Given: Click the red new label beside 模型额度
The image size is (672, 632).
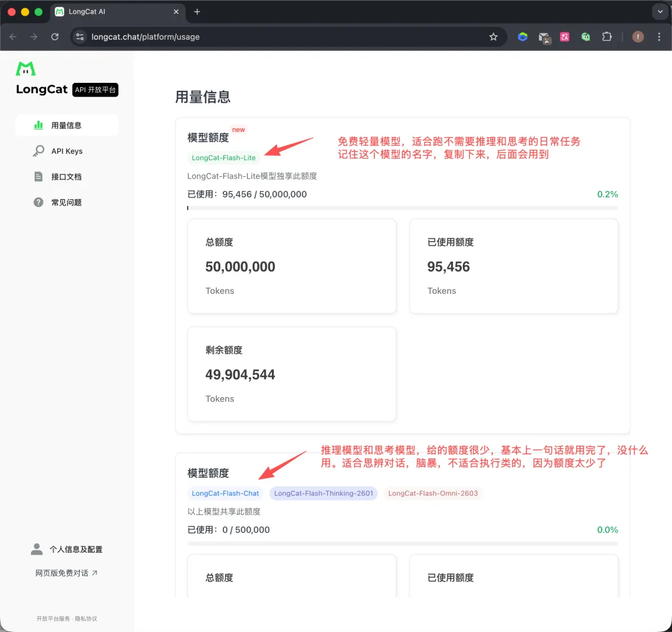Looking at the screenshot, I should pos(238,130).
